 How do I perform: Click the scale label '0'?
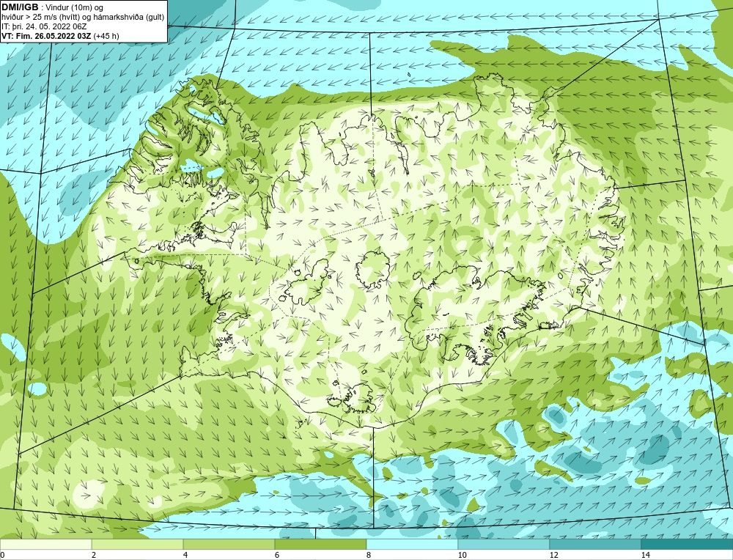[x=2, y=555]
